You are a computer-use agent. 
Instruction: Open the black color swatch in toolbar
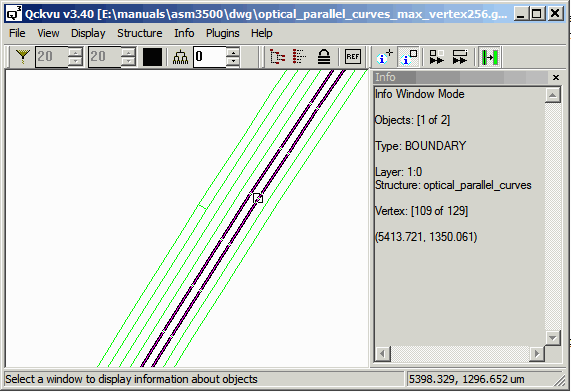click(x=152, y=57)
